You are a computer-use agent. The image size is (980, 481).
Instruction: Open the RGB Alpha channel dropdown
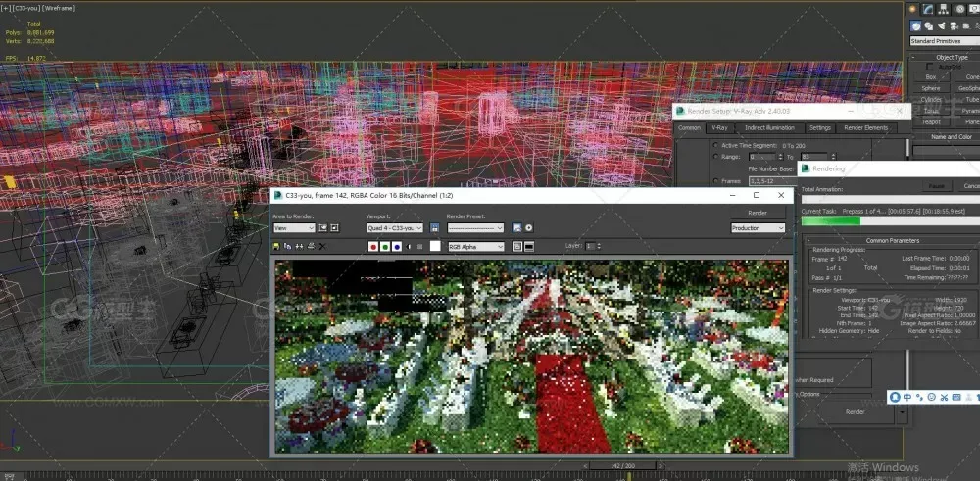[x=476, y=247]
